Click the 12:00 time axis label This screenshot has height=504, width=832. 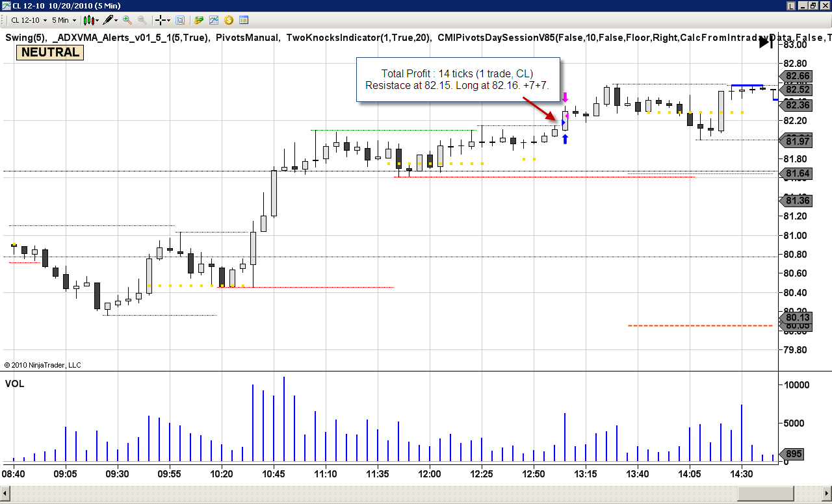(430, 474)
